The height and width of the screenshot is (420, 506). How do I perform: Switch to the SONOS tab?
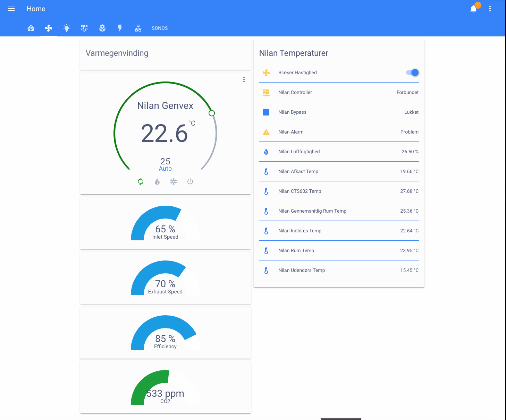160,28
